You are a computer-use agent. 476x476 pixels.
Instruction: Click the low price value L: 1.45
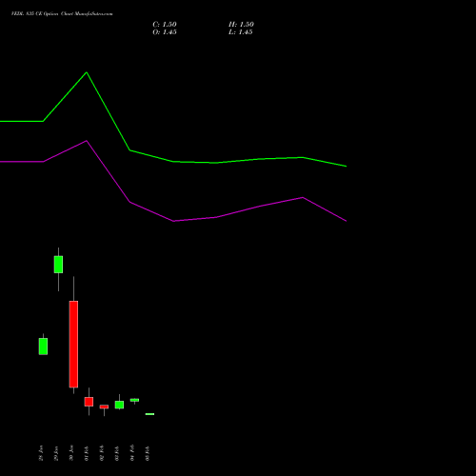(241, 32)
